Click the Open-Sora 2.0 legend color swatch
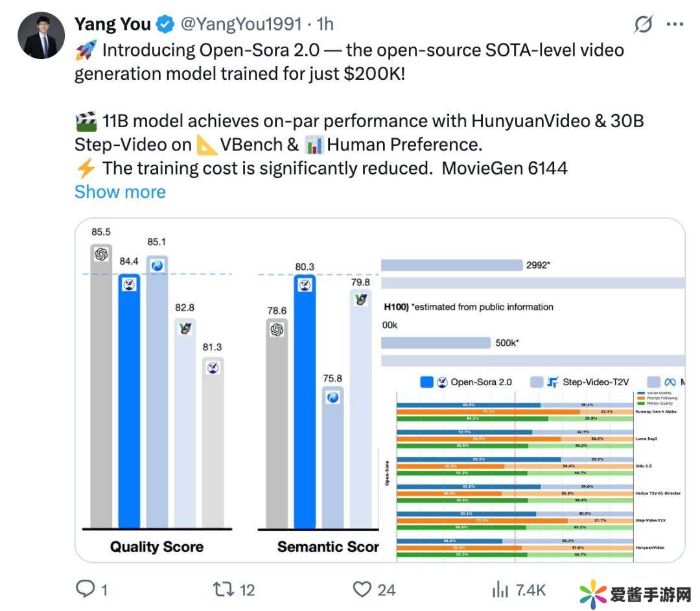This screenshot has height=611, width=700. tap(426, 382)
